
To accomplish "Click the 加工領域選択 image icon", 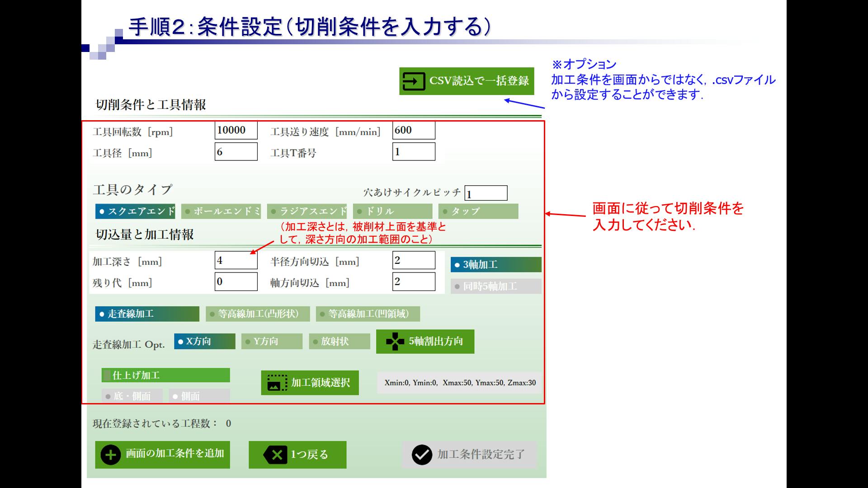I will 277,383.
